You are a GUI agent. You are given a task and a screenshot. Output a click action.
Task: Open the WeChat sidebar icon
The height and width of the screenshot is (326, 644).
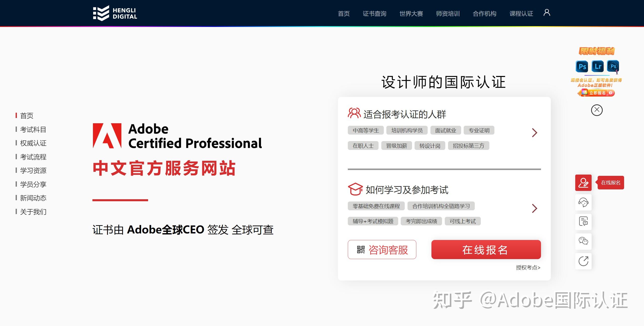click(583, 241)
